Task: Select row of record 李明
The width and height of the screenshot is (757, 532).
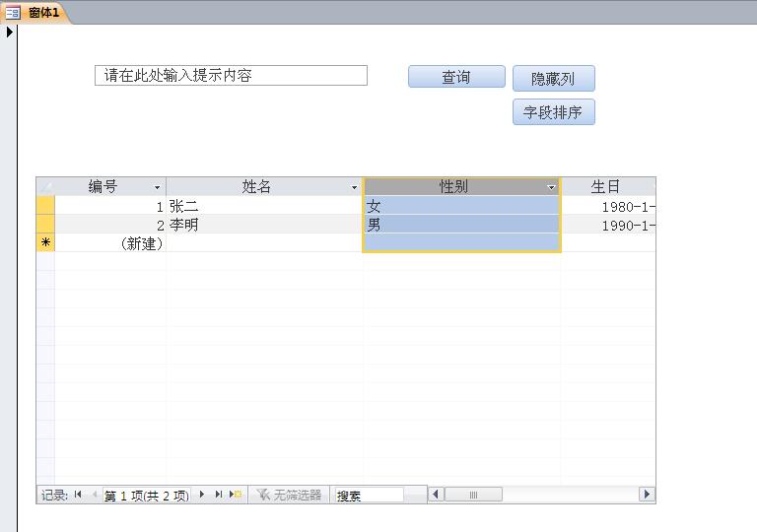Action: point(45,225)
